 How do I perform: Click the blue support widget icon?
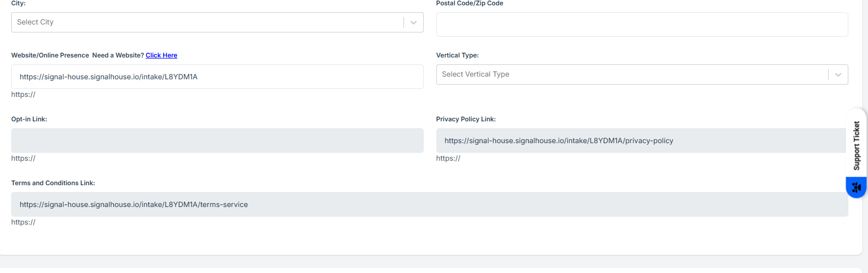click(x=856, y=187)
